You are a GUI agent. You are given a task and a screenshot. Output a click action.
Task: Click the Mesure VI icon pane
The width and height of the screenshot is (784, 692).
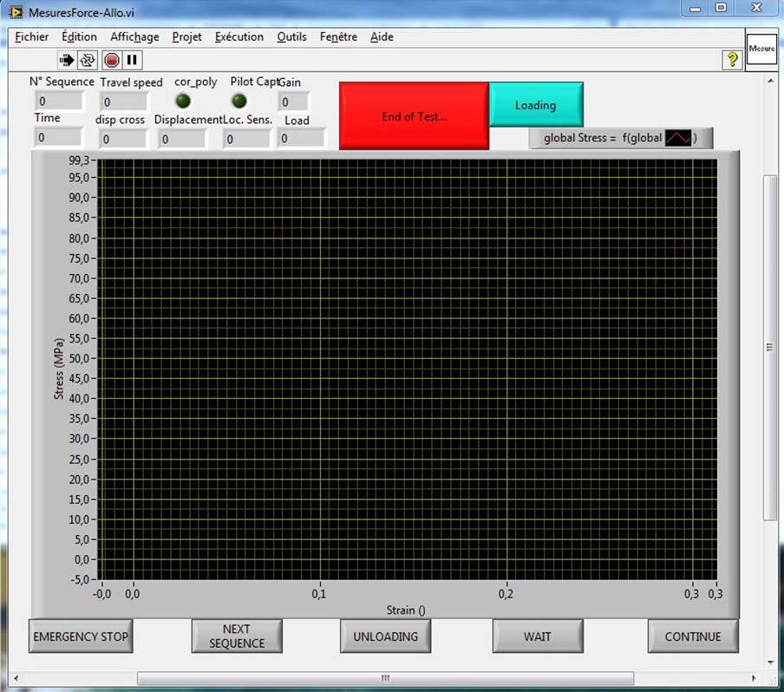point(761,49)
